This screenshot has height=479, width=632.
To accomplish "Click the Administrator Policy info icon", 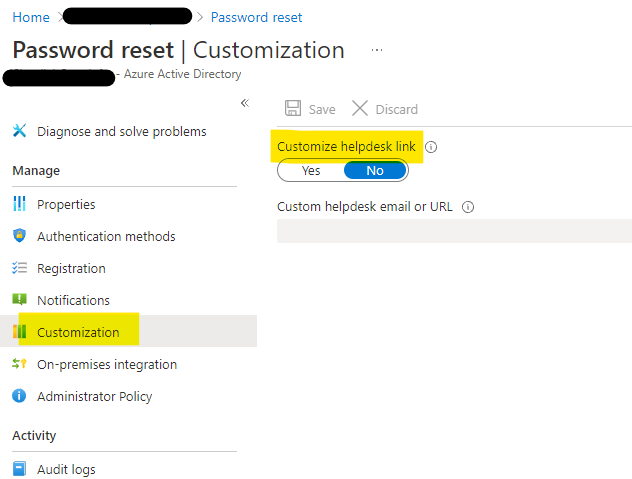I will [19, 396].
